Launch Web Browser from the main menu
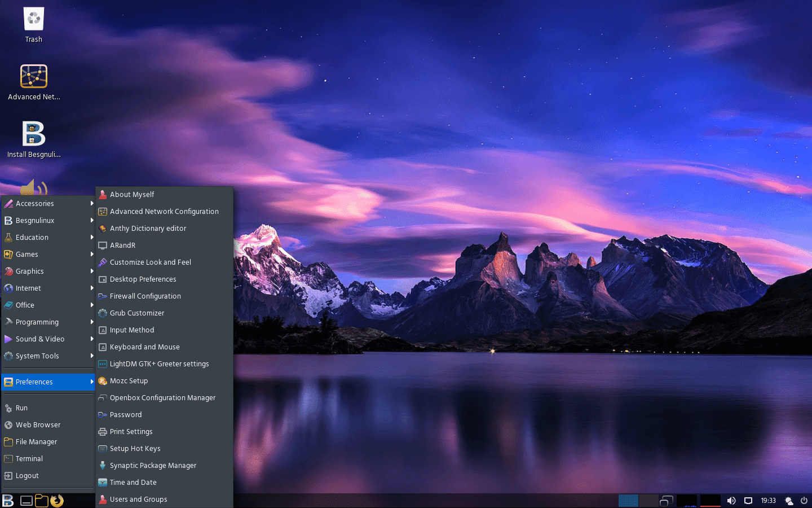Screen dimensions: 812x508 pyautogui.click(x=48, y=425)
